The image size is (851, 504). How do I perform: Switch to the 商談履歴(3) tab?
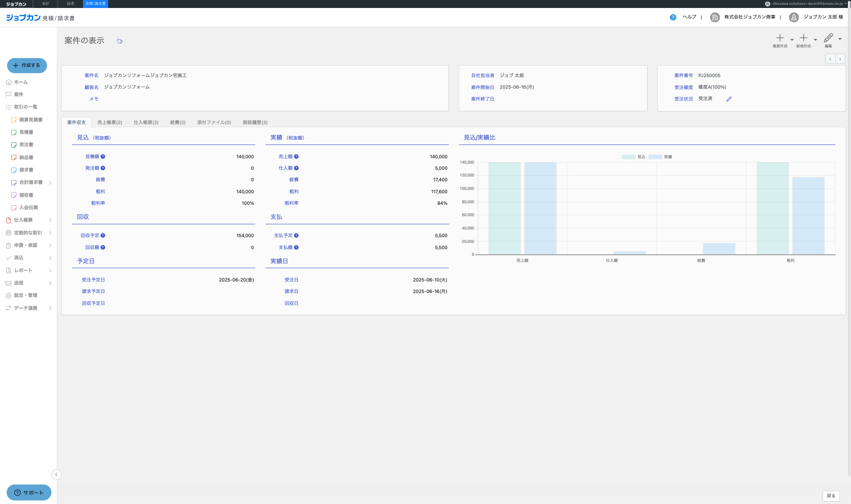[x=255, y=122]
